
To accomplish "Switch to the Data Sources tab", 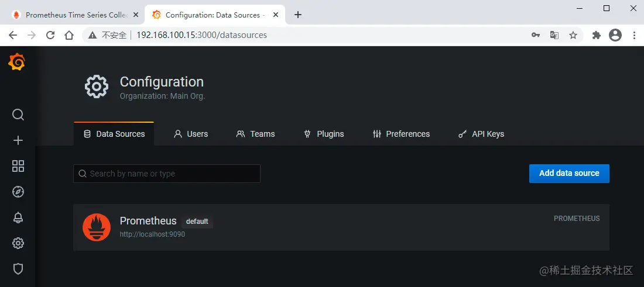I will (x=114, y=134).
